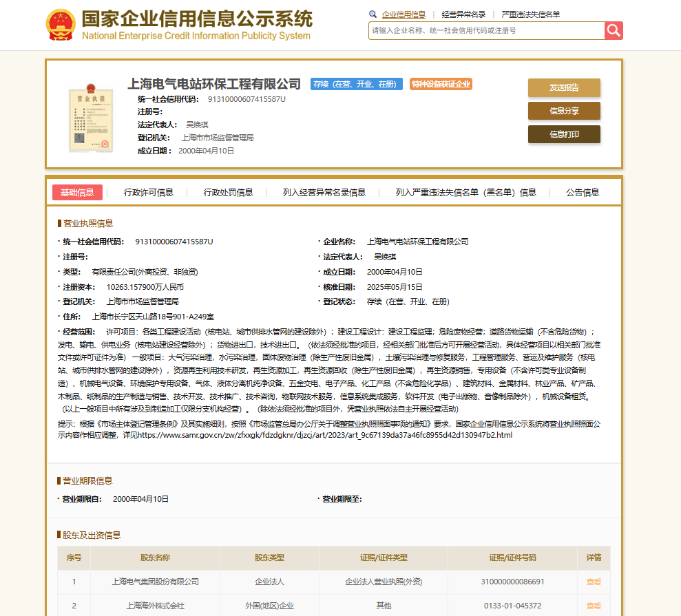Screen dimensions: 681x616
Task: Click the 信息分享 button
Action: click(x=564, y=111)
